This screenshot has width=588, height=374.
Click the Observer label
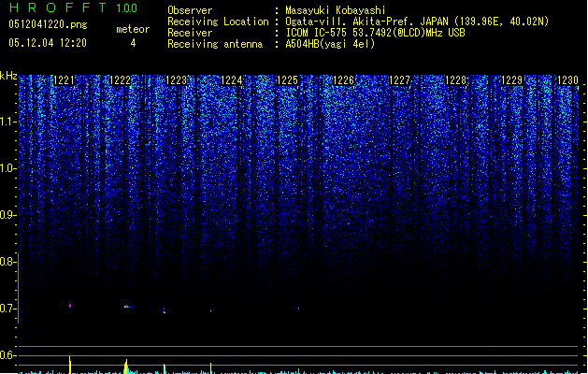pyautogui.click(x=190, y=10)
